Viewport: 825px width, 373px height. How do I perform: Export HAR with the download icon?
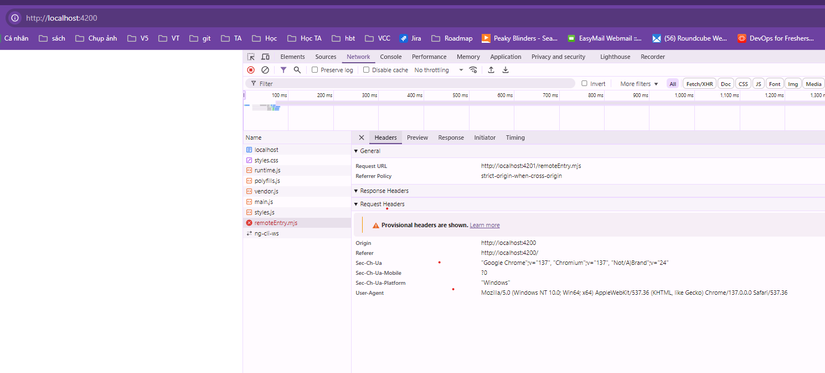pos(506,70)
